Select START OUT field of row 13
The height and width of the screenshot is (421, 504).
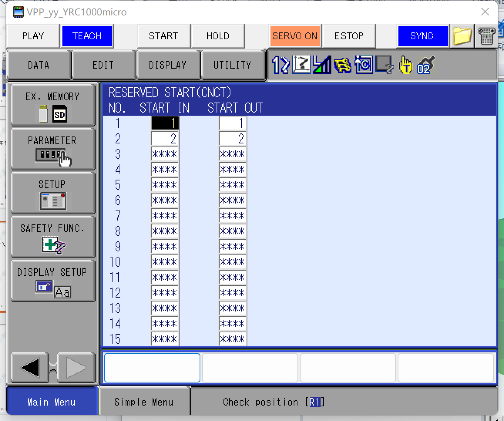(x=232, y=308)
